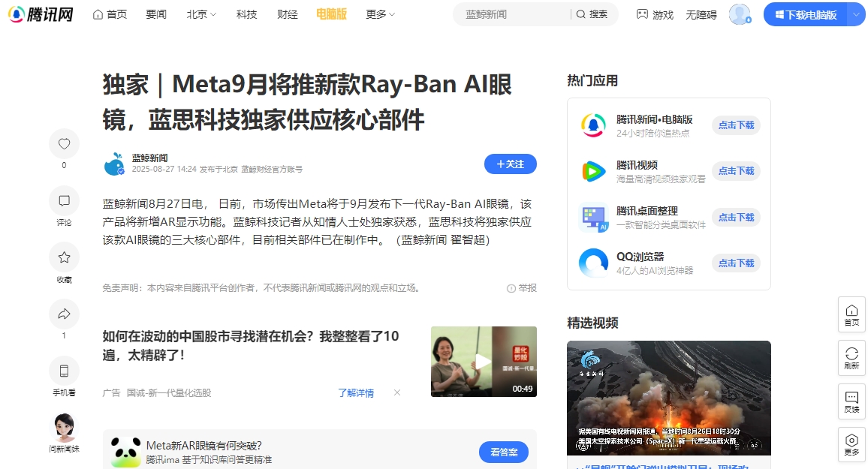Expand the arrow beside 下载电脑版
Screen dimensions: 868x469
pyautogui.click(x=857, y=15)
